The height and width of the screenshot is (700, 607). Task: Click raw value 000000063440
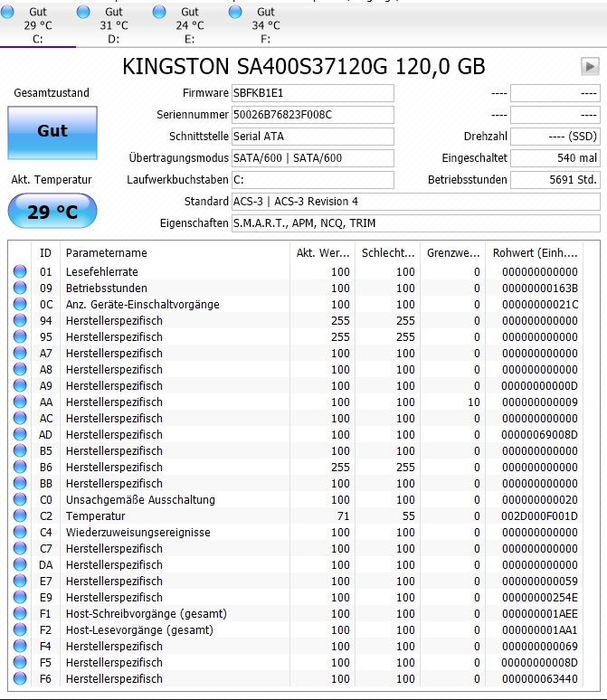(x=539, y=679)
